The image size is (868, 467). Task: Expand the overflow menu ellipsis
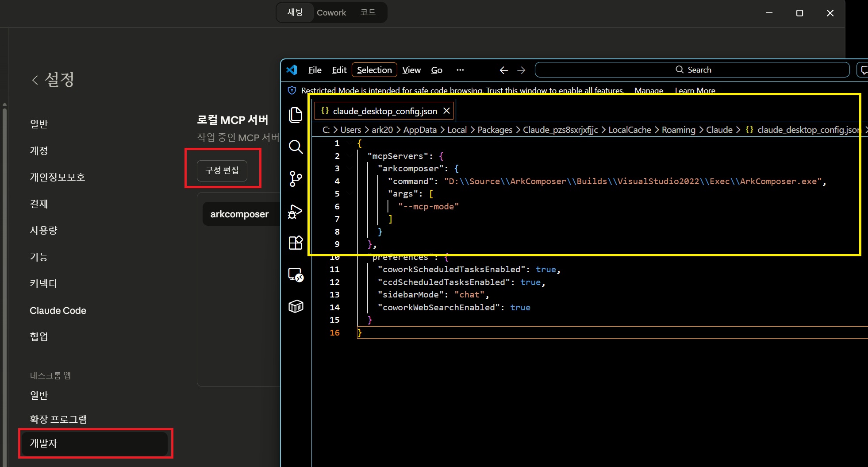(x=460, y=70)
